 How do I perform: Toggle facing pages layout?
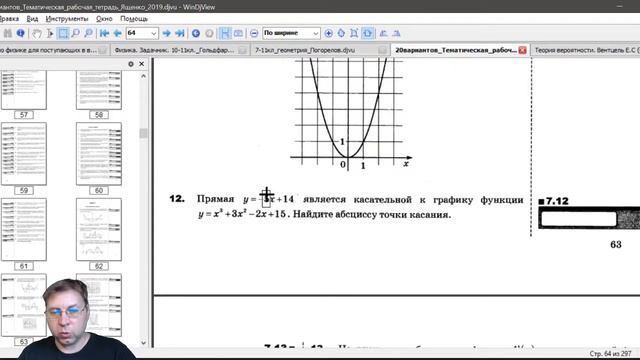pyautogui.click(x=238, y=33)
